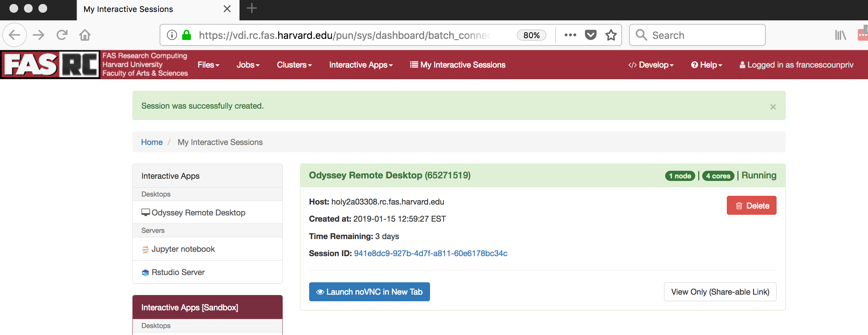Select Odyssey Remote Desktop in sidebar
The height and width of the screenshot is (335, 868).
[208, 213]
